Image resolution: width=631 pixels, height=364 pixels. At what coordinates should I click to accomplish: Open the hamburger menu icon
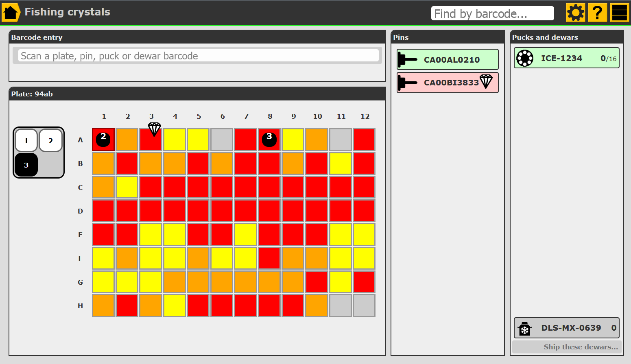(619, 13)
